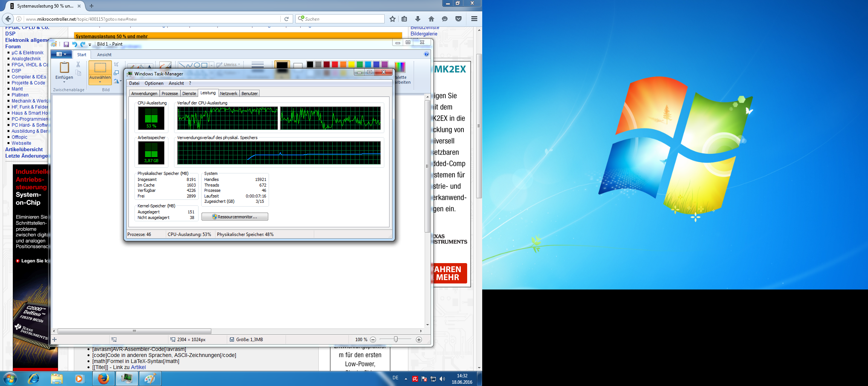Click the resize icon in Paint's Bild group

[116, 73]
